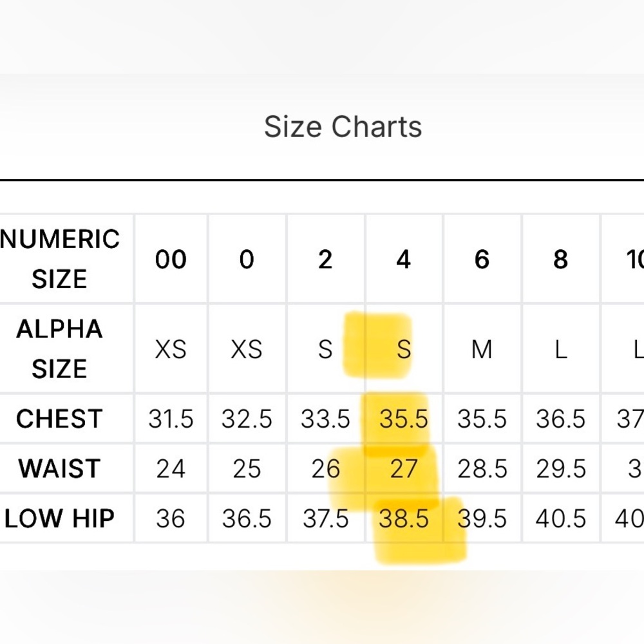
Task: Click the highlighted S alpha size cell
Action: 404,349
